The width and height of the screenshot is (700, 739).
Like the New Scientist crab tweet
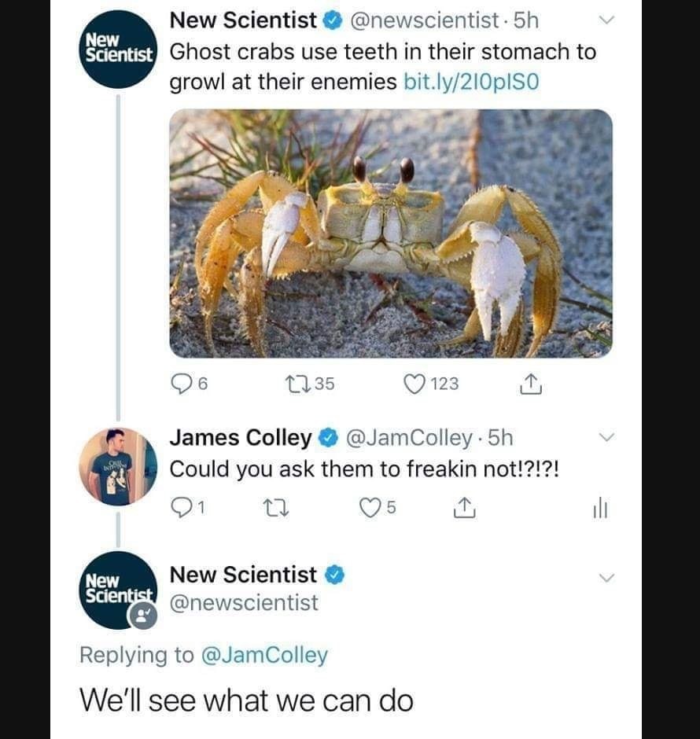coord(413,384)
